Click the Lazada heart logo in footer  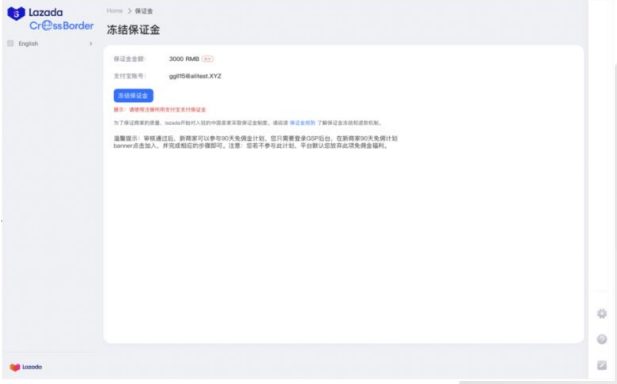pos(15,367)
